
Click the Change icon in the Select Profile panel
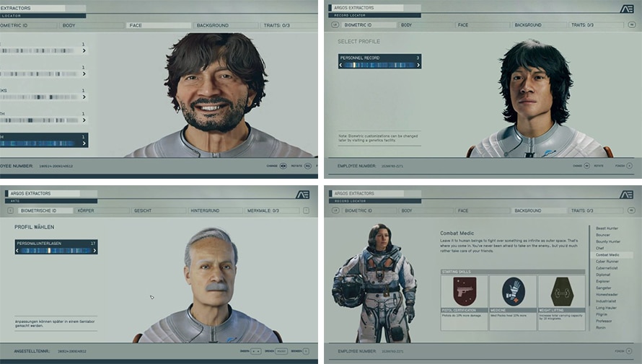click(586, 166)
